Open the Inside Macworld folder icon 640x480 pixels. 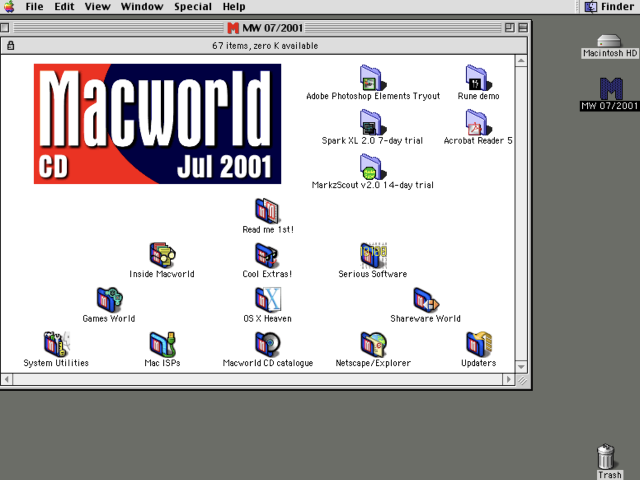162,256
